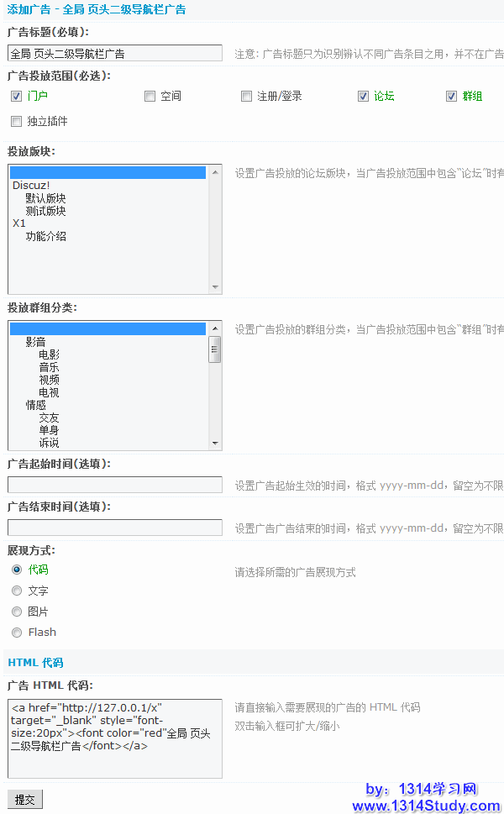Select 功能介绍 in forum list
This screenshot has width=504, height=814.
click(45, 236)
